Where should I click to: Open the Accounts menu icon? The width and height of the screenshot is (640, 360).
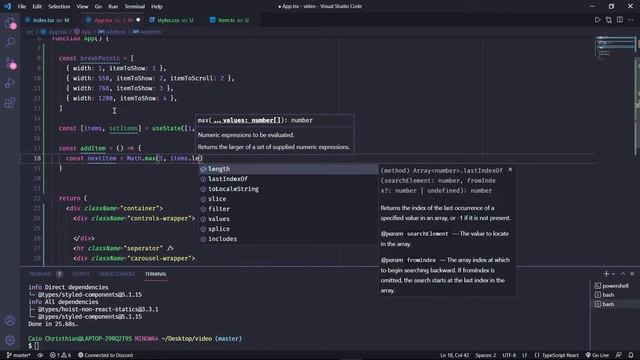[x=10, y=320]
